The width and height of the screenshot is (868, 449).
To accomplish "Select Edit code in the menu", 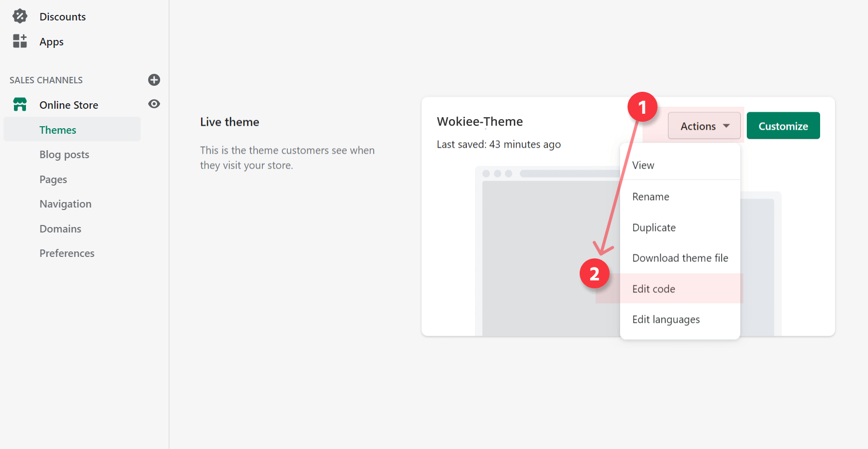I will pos(680,289).
